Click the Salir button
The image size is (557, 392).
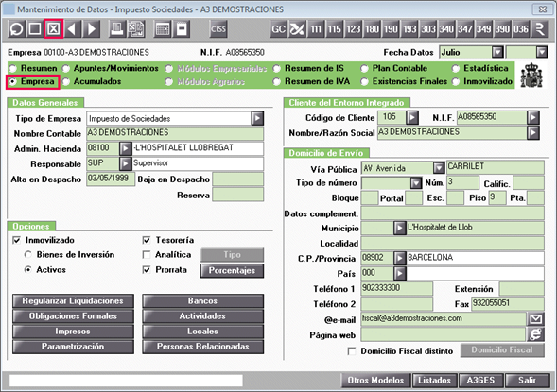click(527, 381)
